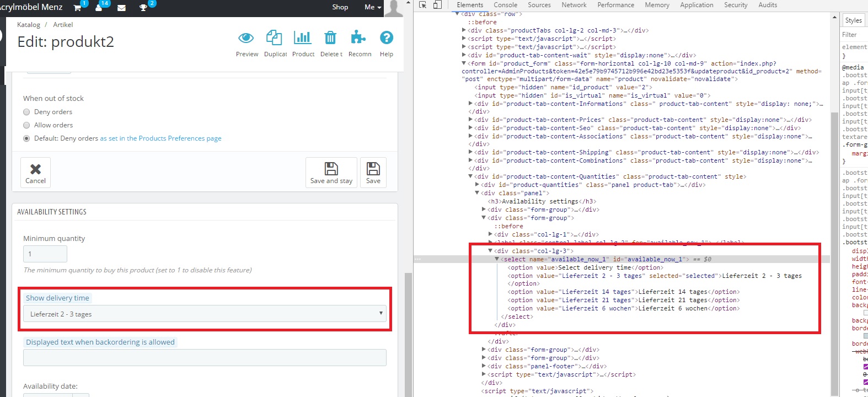The height and width of the screenshot is (397, 868).
Task: Go to the Performance tab
Action: tap(615, 5)
